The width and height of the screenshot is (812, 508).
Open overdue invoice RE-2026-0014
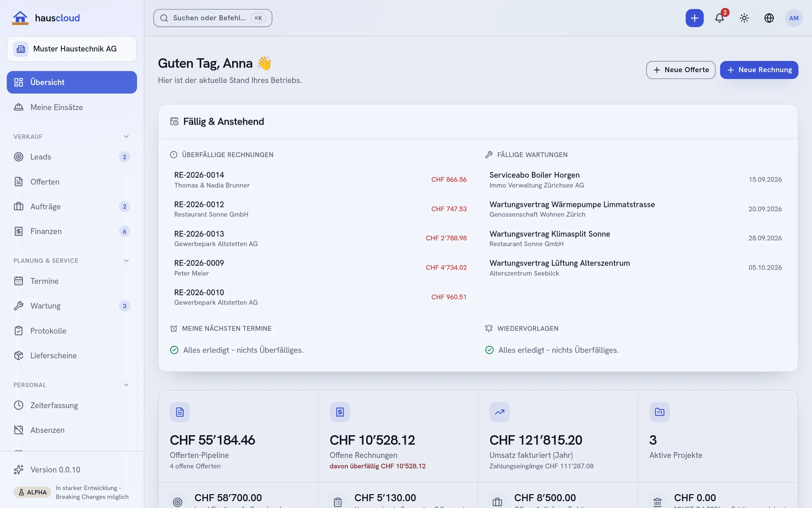pos(320,180)
